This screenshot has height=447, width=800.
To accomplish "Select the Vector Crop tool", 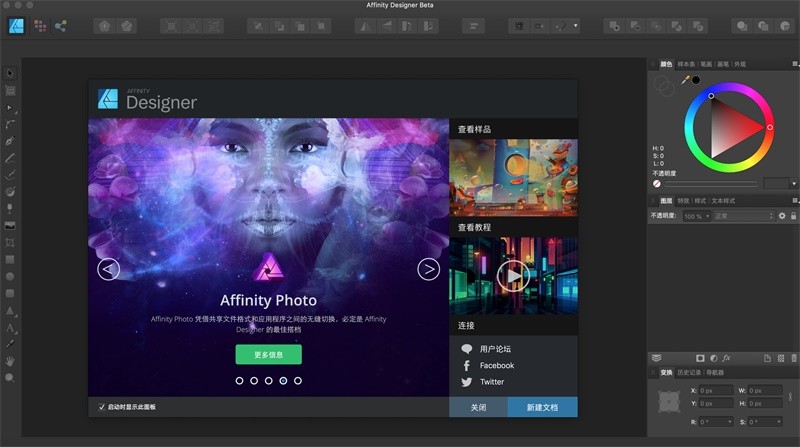I will tap(10, 242).
